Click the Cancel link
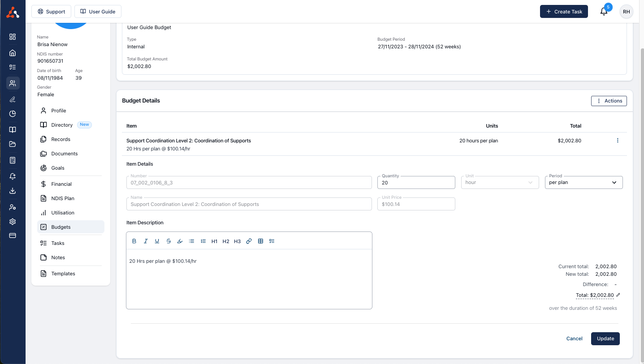The height and width of the screenshot is (364, 644). pos(574,338)
